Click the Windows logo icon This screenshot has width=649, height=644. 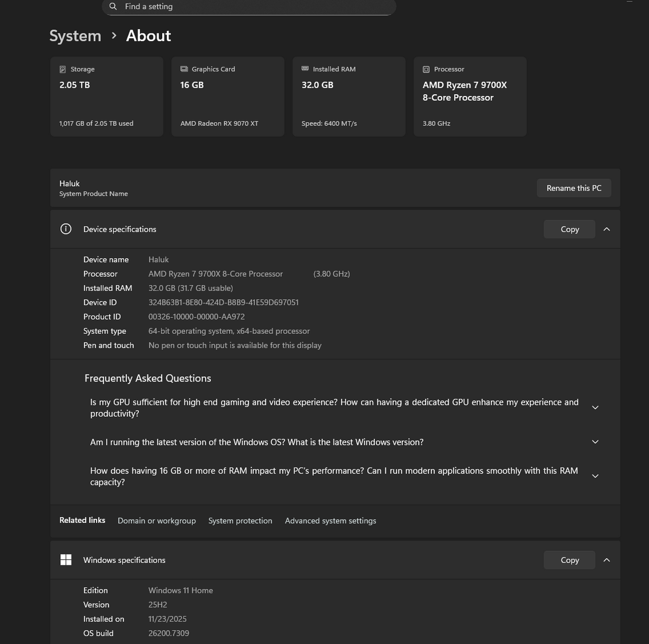66,560
